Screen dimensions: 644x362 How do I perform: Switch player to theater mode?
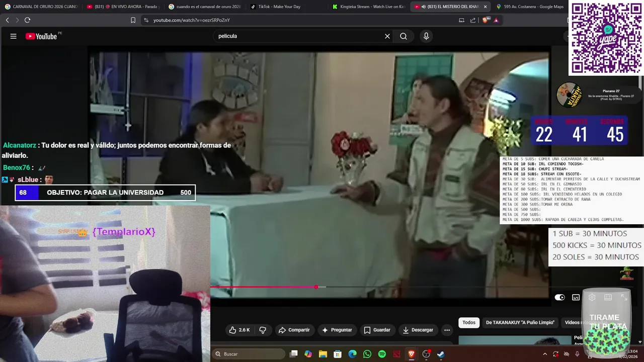(x=608, y=297)
